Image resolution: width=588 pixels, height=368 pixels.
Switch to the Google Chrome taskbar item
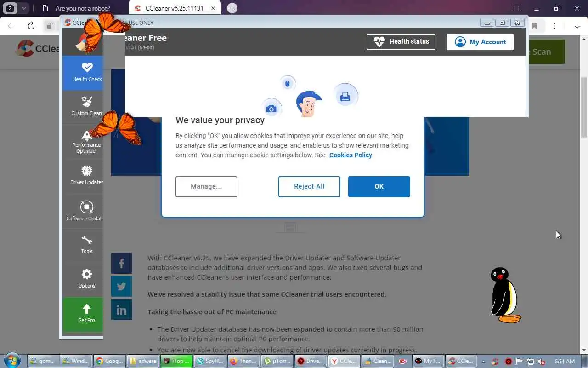[x=109, y=361]
